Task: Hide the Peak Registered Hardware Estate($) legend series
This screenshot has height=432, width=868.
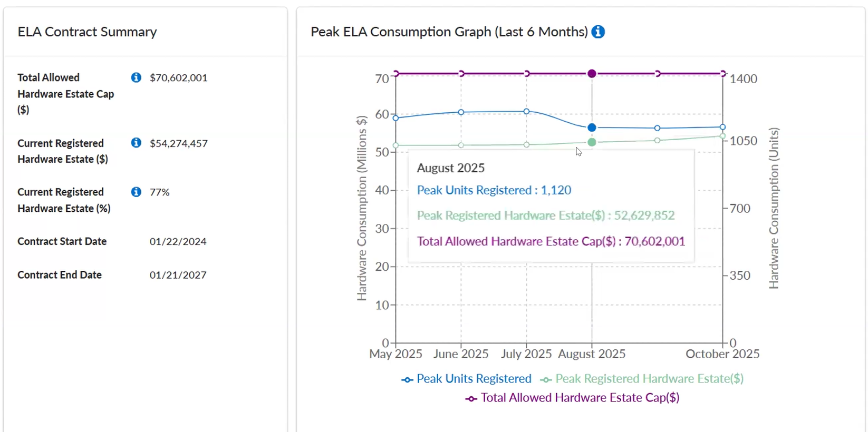Action: click(x=649, y=379)
